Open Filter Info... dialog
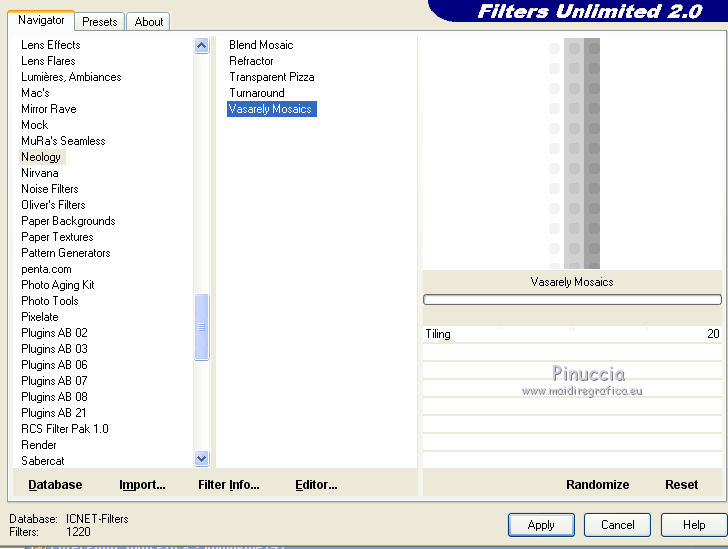728x549 pixels. (x=228, y=484)
